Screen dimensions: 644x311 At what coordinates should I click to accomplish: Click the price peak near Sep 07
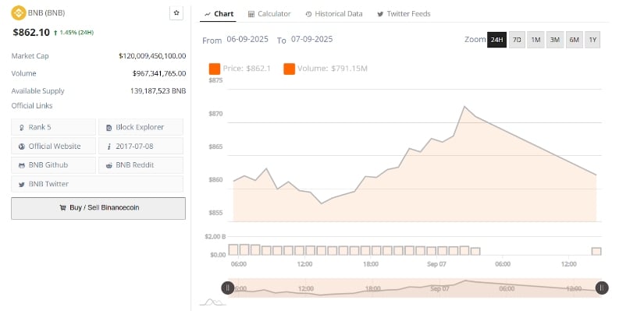(x=464, y=107)
